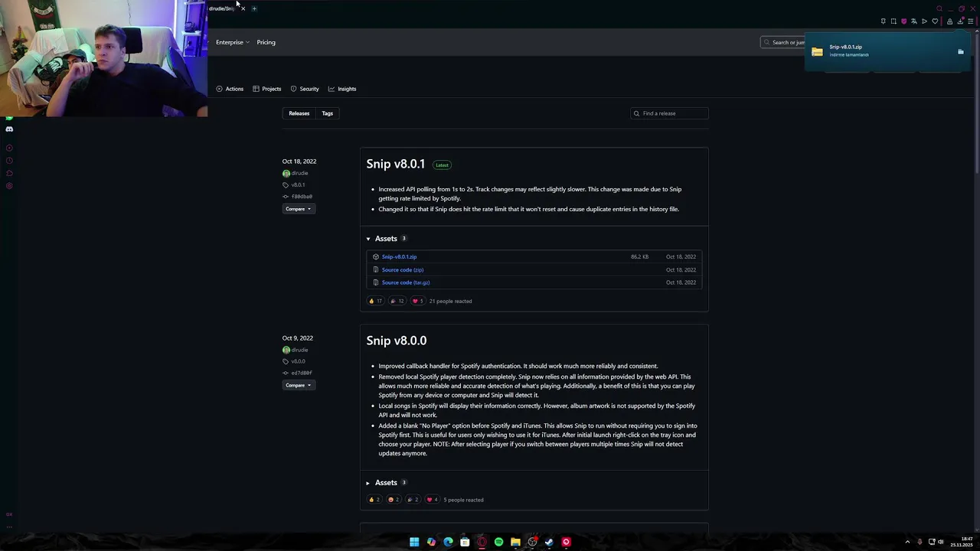Switch to the Actions tab
The width and height of the screenshot is (980, 551).
pyautogui.click(x=230, y=89)
